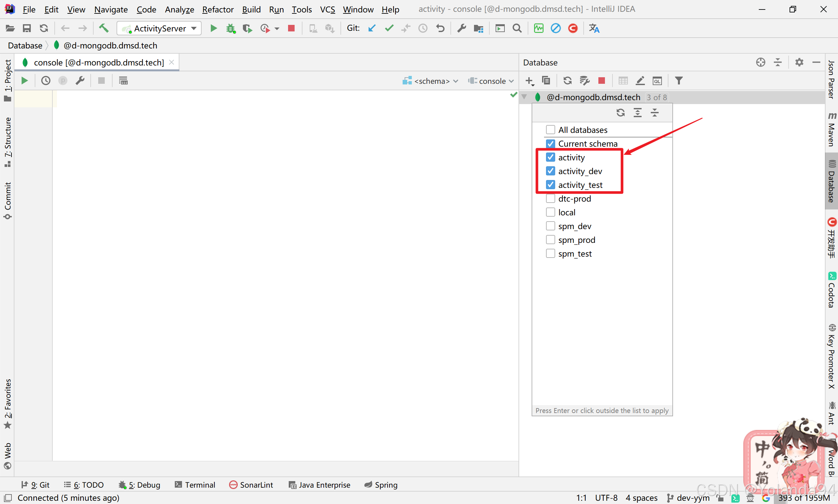Screen dimensions: 838x504
Task: Open the query history clock icon
Action: point(46,81)
